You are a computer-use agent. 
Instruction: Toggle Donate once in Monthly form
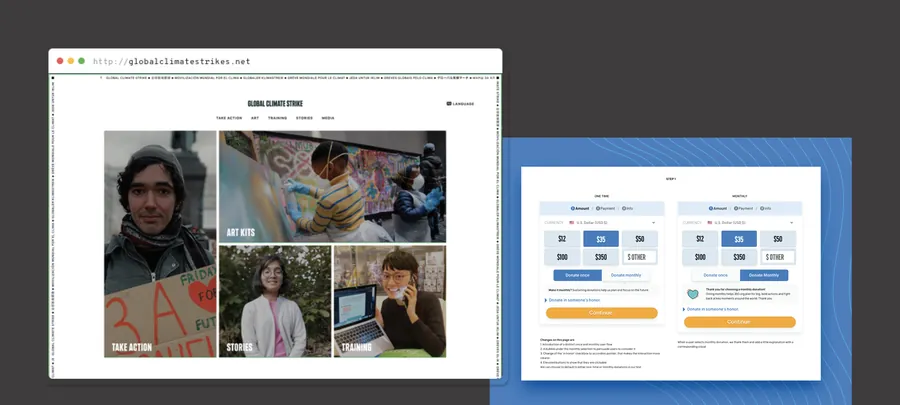(x=716, y=275)
